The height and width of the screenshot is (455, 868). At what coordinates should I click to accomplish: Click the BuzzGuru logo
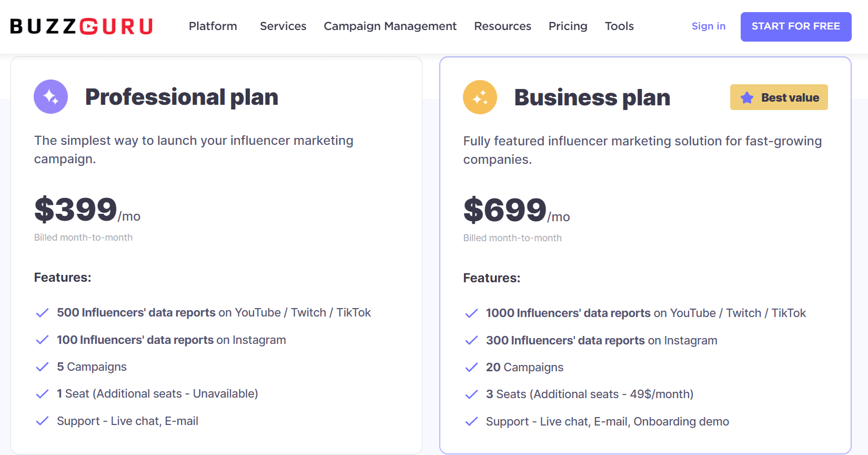[x=82, y=26]
